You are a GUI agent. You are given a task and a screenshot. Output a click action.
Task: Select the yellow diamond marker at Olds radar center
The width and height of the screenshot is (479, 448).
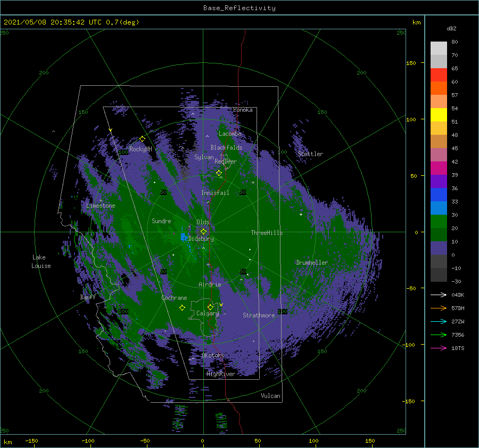coord(203,232)
